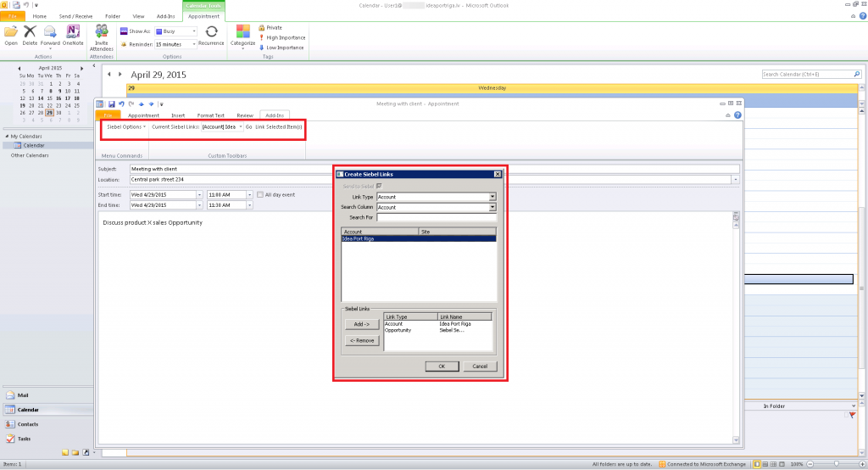Delete the appointment using ribbon Delete

(30, 35)
